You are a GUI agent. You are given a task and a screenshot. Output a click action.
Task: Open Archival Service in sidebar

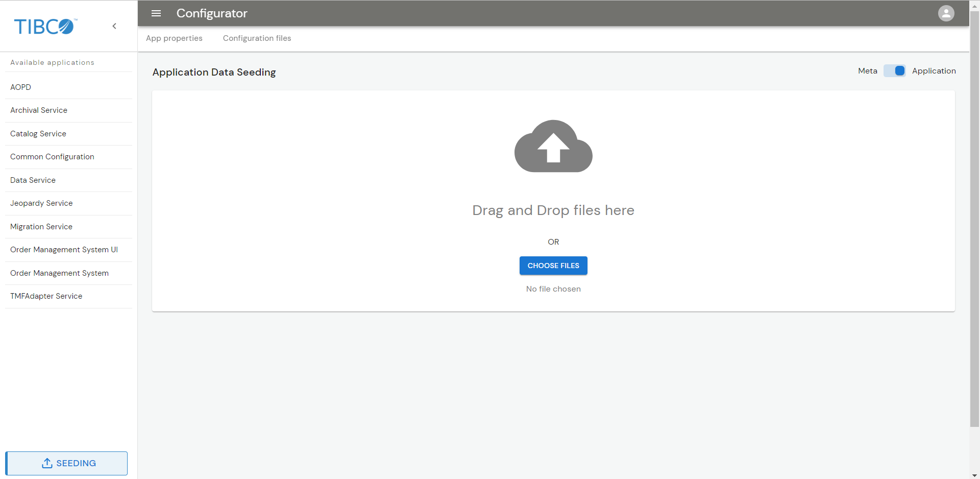click(x=68, y=110)
